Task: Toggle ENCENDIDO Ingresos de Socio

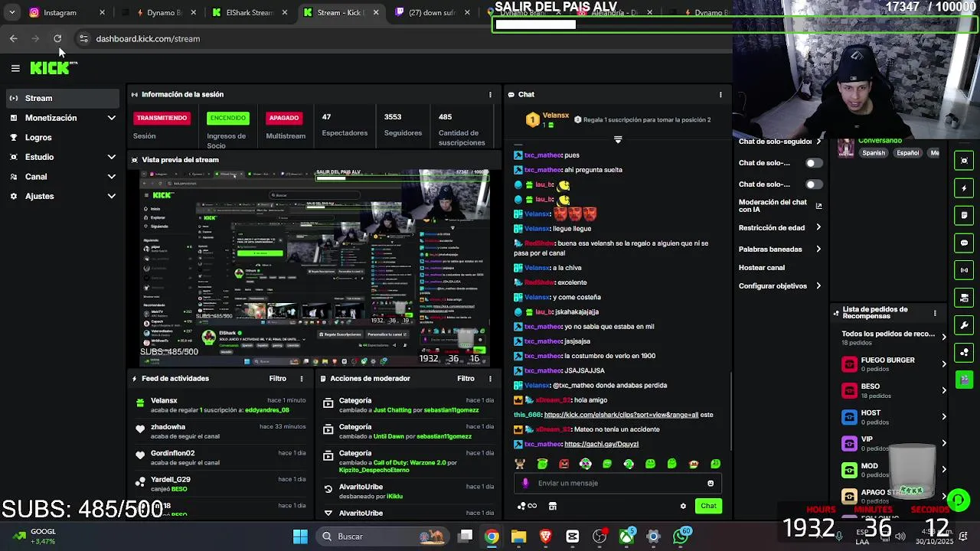Action: (x=227, y=118)
